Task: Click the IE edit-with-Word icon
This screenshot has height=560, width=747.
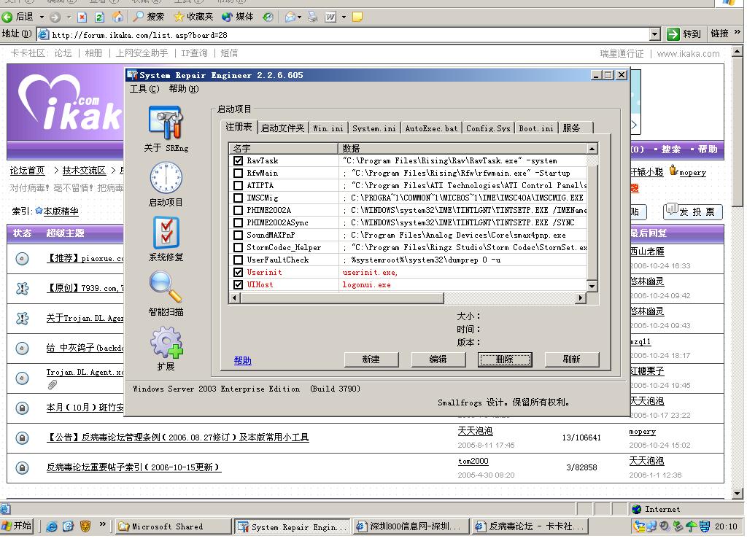Action: [330, 17]
